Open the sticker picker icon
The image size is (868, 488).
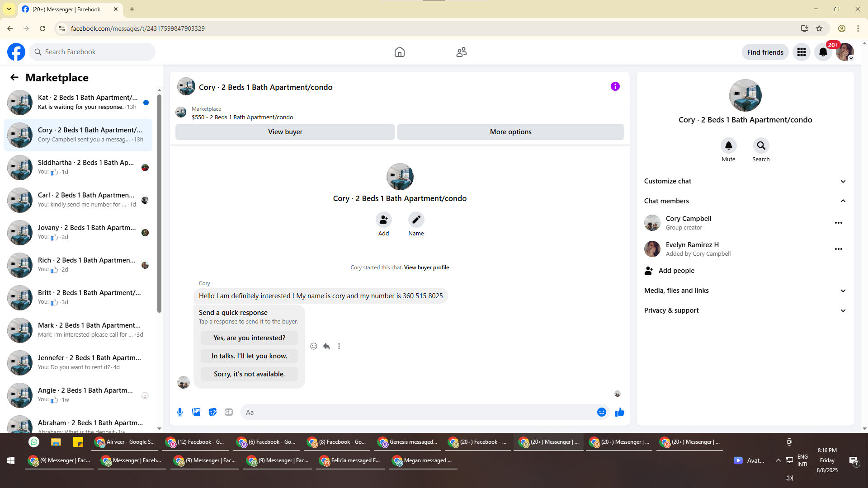point(212,412)
